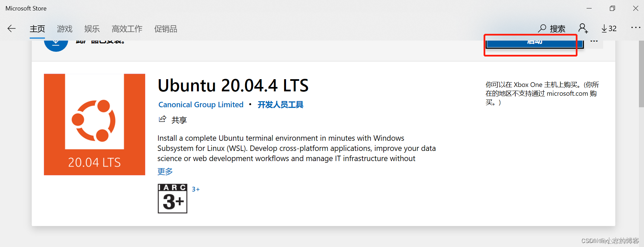Expand the description with 更多
The image size is (644, 247).
pos(165,172)
